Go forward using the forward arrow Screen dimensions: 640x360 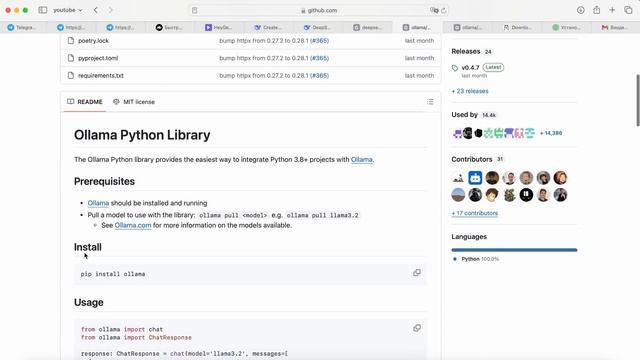click(110, 10)
